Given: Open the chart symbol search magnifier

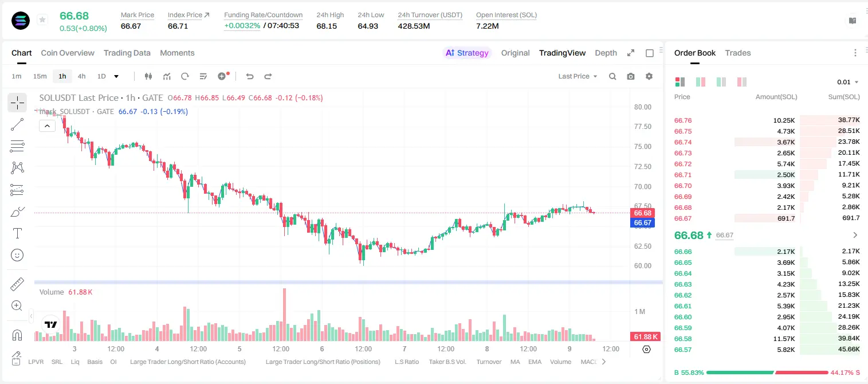Looking at the screenshot, I should click(x=612, y=76).
